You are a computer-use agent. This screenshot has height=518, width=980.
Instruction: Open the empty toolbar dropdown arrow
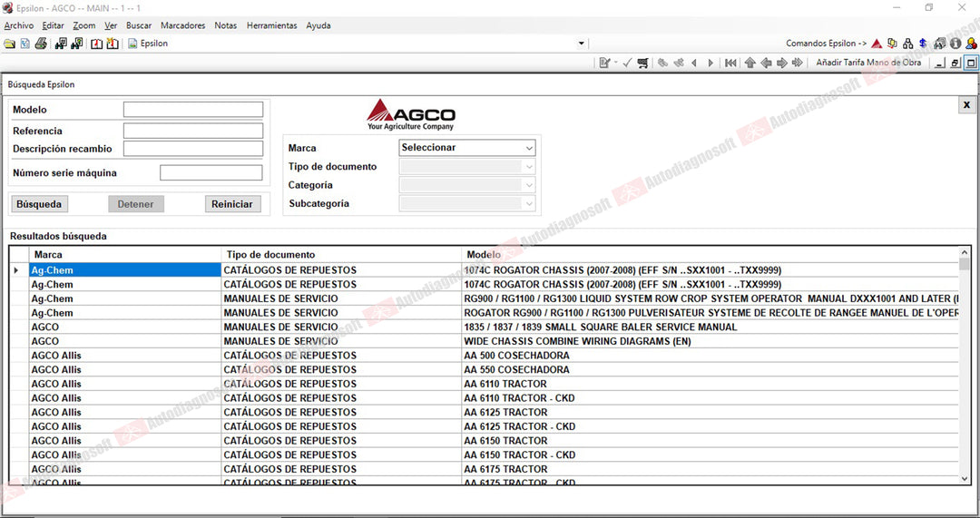click(x=582, y=44)
